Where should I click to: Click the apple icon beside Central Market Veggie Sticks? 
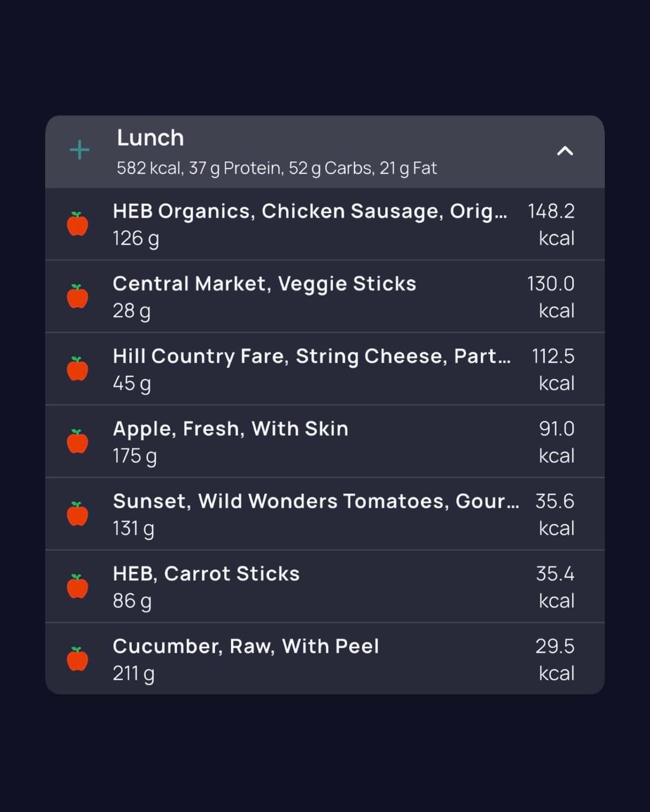pyautogui.click(x=78, y=297)
